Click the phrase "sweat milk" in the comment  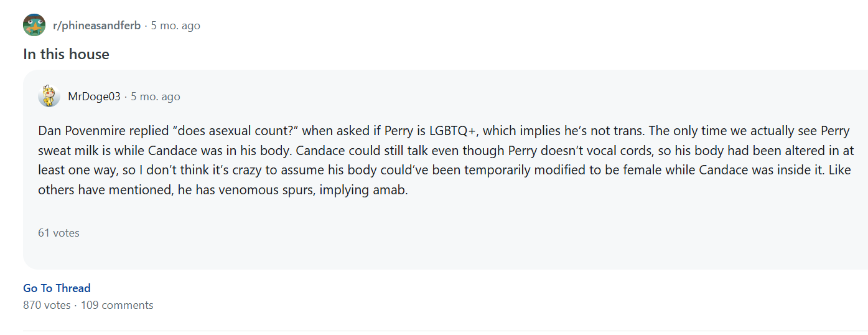tap(68, 151)
